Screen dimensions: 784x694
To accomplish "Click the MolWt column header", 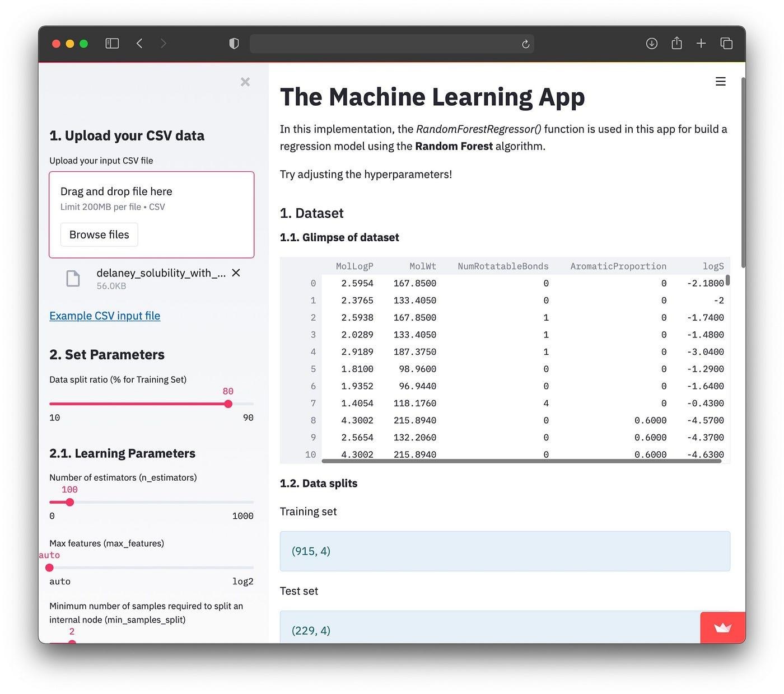I will tap(422, 266).
